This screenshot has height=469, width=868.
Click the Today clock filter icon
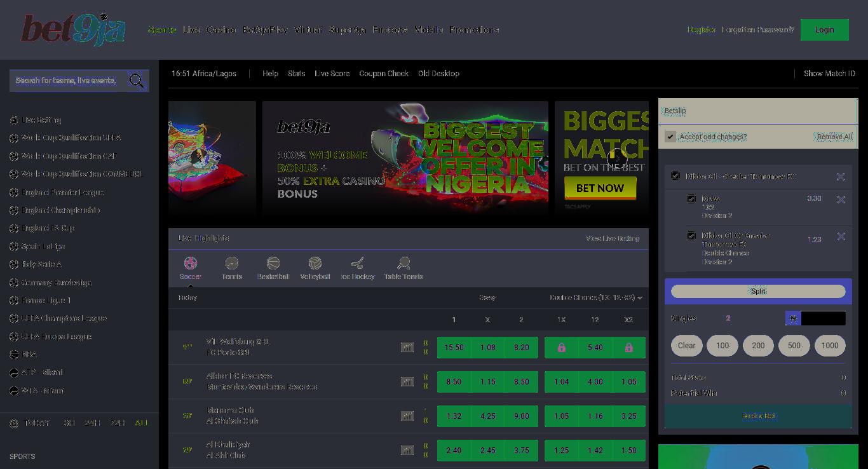14,423
